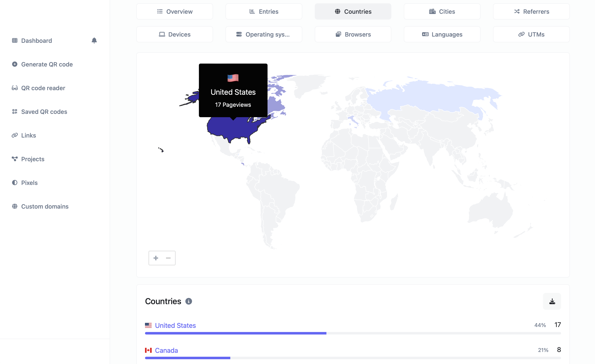Click the United States link in Countries list
The image size is (595, 364).
(175, 325)
